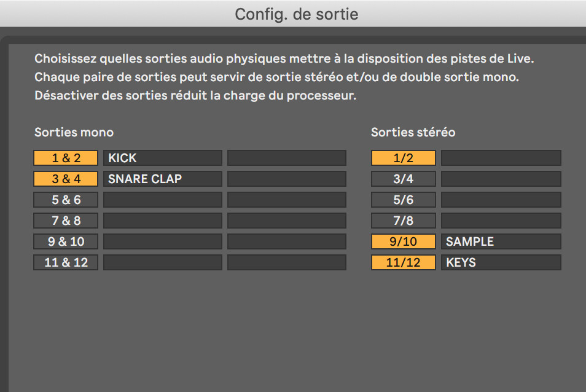586x392 pixels.
Task: Click the Config. de sortie title bar
Action: [293, 14]
